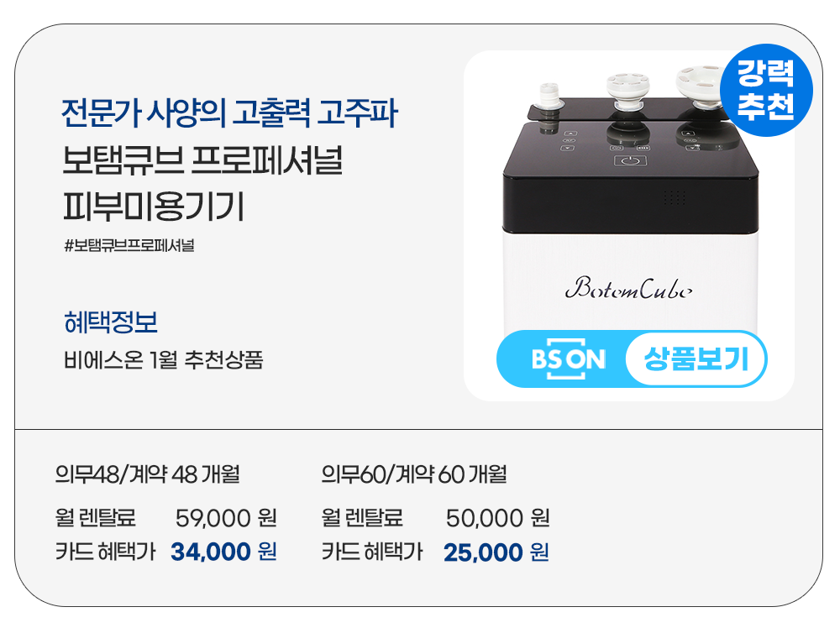The image size is (840, 628).
Task: Click the 비에스온 1월 추천상품 text
Action: (164, 361)
